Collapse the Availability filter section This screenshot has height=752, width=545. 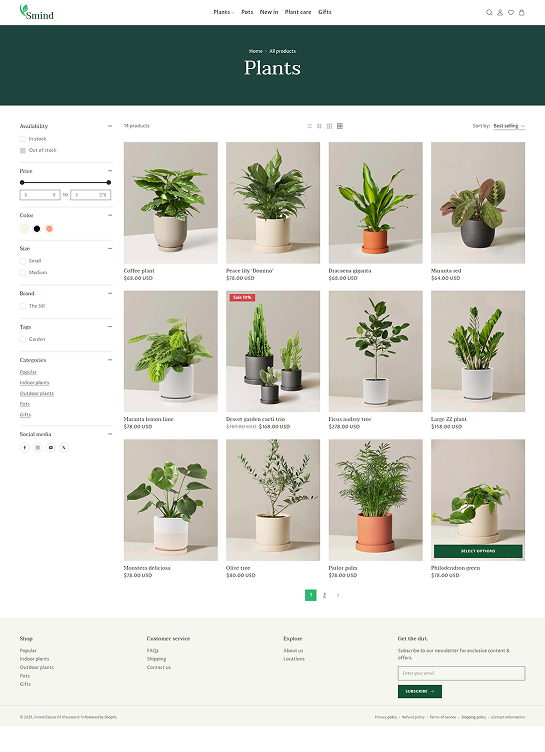pyautogui.click(x=110, y=126)
